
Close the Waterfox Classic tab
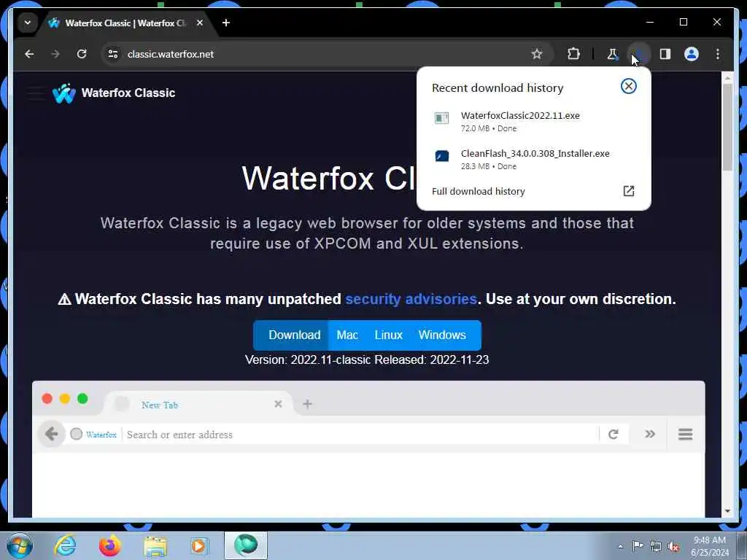(200, 23)
